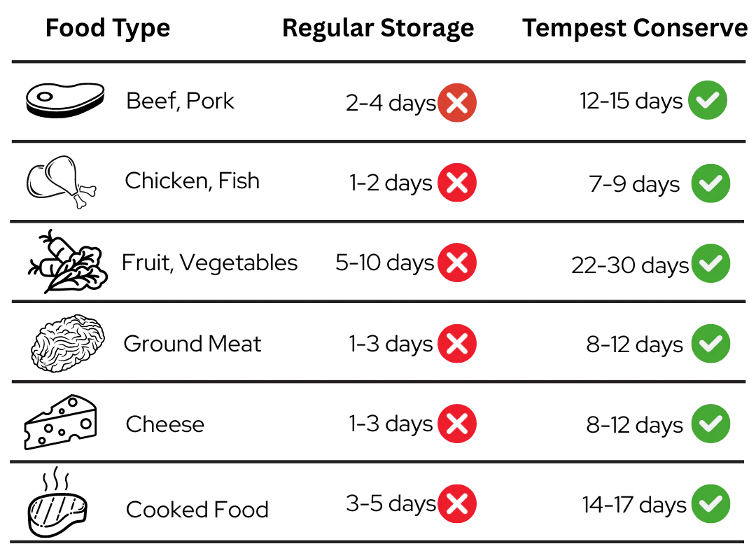Click the green checkmark beside 14-17 days
Image resolution: width=756 pixels, height=558 pixels.
coord(710,503)
